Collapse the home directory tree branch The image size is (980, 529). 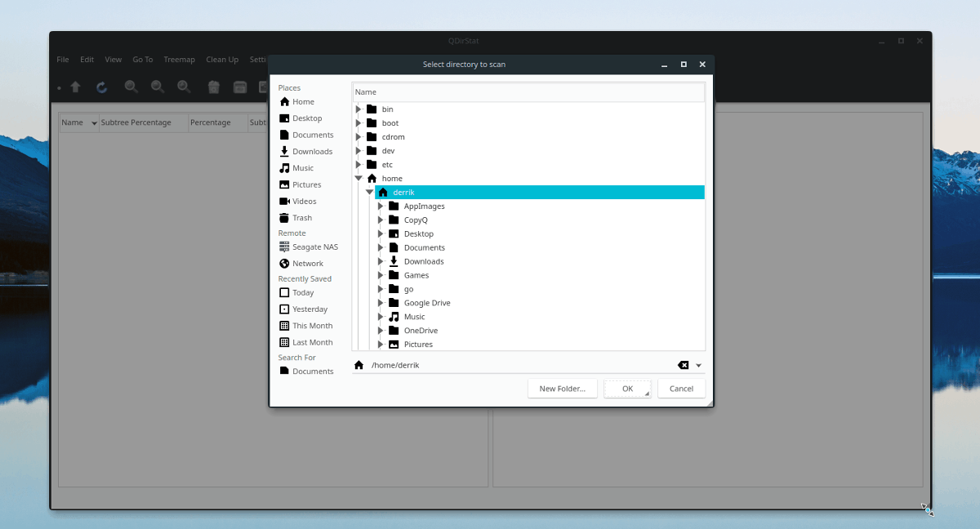[357, 178]
